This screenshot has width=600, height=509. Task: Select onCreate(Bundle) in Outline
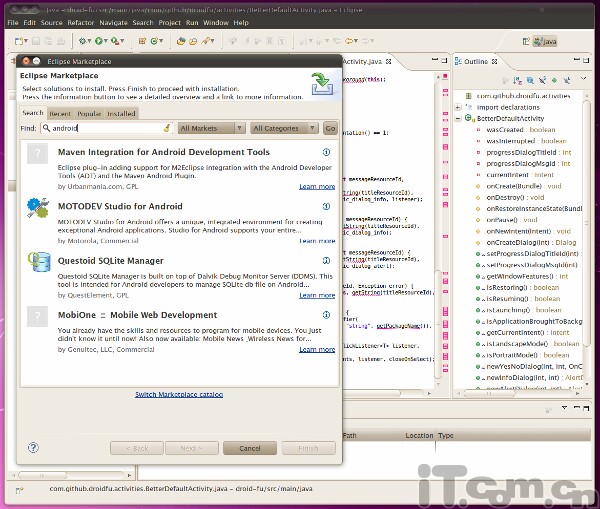point(523,186)
